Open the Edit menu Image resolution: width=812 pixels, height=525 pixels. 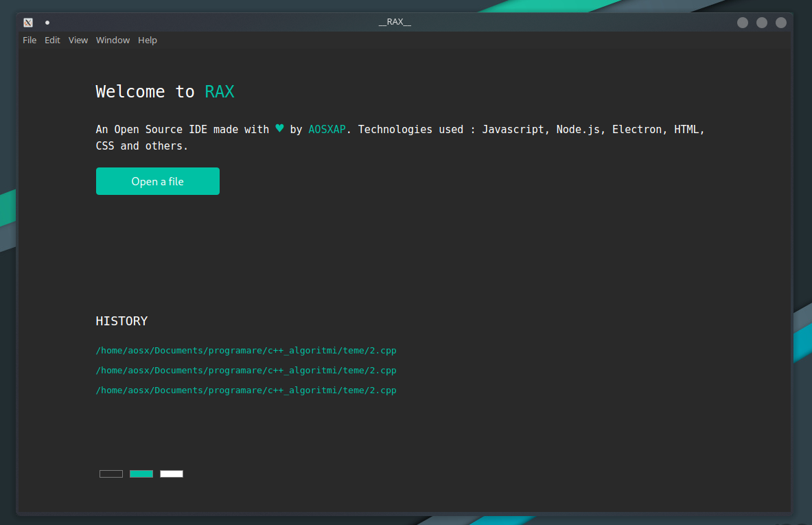click(x=52, y=40)
